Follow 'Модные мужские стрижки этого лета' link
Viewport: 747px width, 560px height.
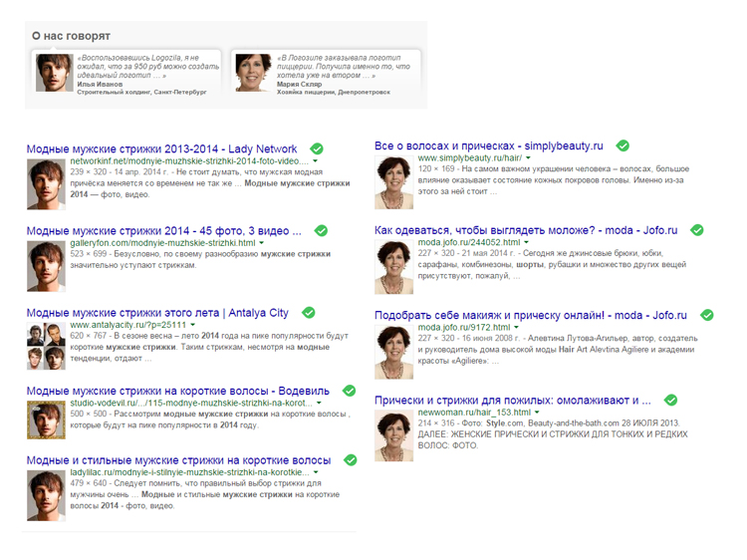point(156,314)
